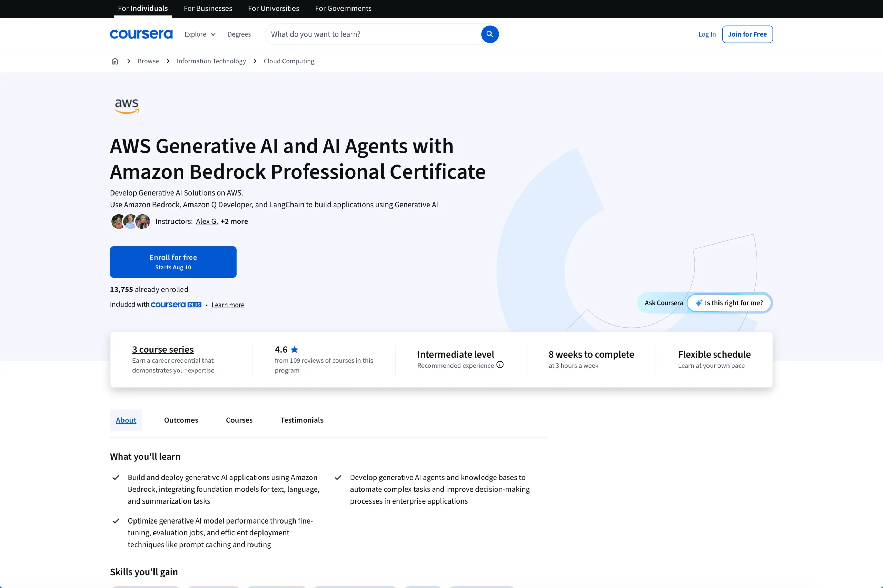
Task: Click the AWS partner logo
Action: [127, 107]
